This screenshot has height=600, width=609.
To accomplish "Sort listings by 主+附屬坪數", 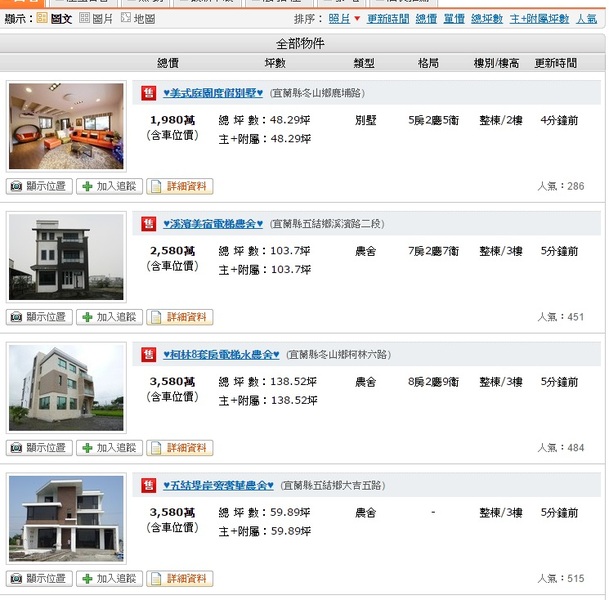I will 539,18.
